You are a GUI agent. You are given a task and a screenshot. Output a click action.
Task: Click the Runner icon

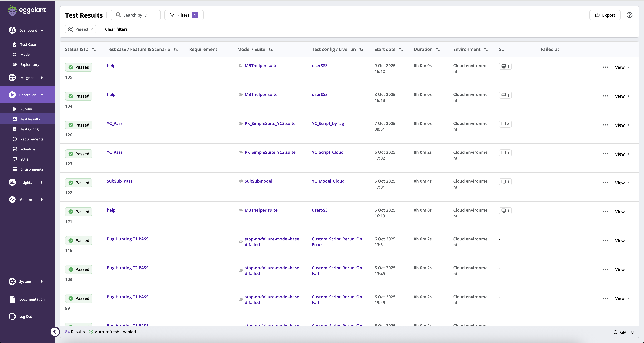pos(15,109)
